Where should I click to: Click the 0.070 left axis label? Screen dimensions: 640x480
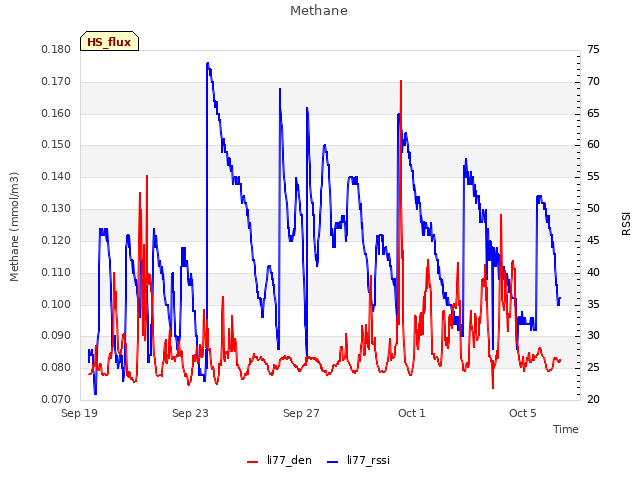tap(56, 399)
